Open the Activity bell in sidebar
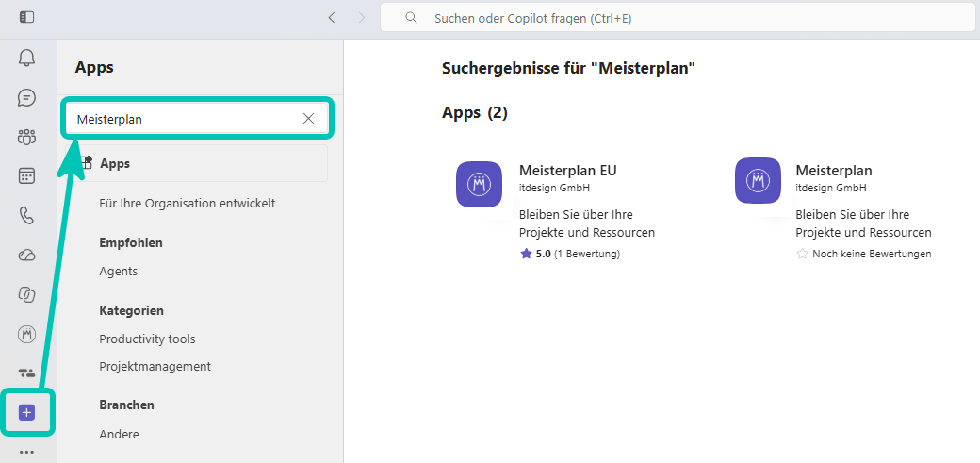This screenshot has width=980, height=463. click(27, 58)
